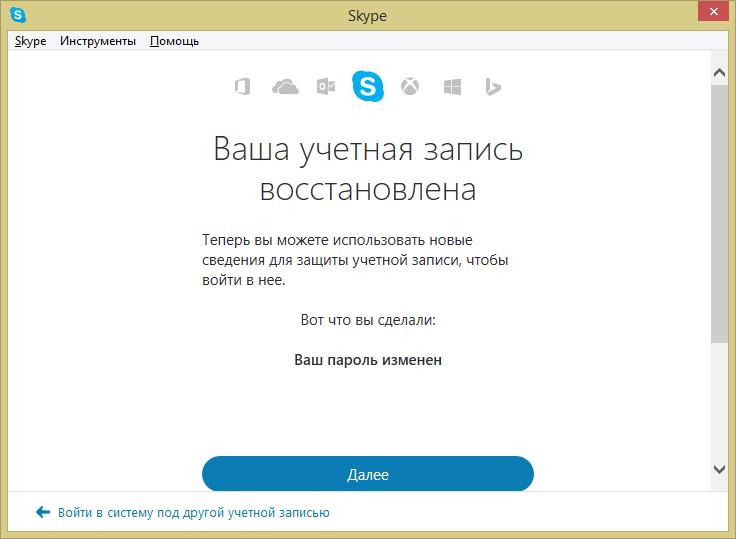The image size is (736, 539).
Task: Click the scrollbar up arrow
Action: (x=719, y=73)
